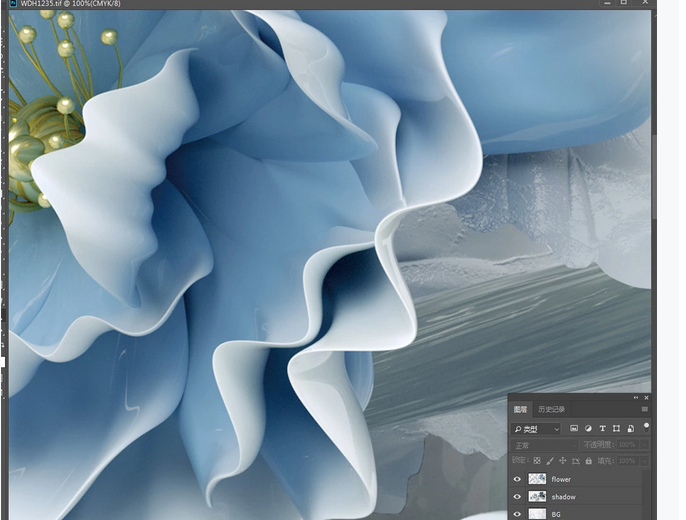The image size is (686, 520).
Task: Open the 类型 filter type dropdown
Action: pos(535,428)
